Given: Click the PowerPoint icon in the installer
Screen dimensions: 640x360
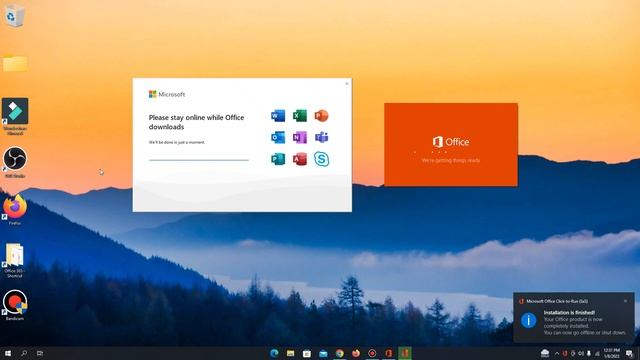Looking at the screenshot, I should tap(321, 116).
